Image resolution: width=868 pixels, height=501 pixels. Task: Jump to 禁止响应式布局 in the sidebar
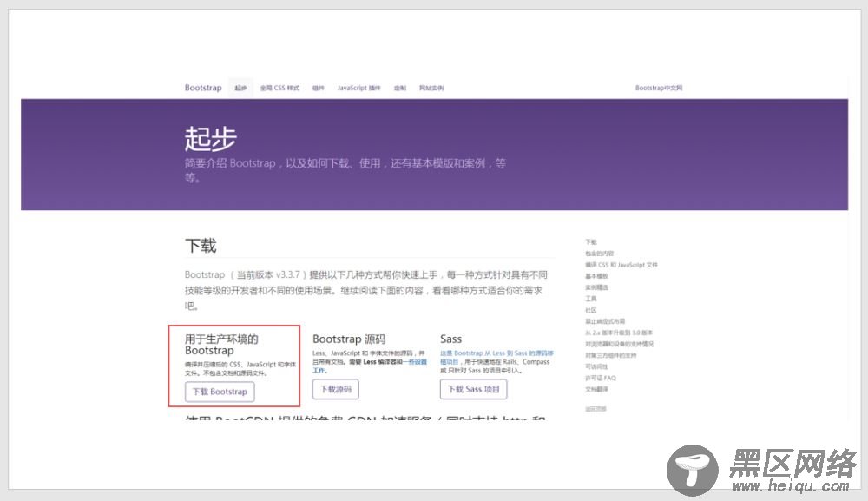click(x=605, y=321)
